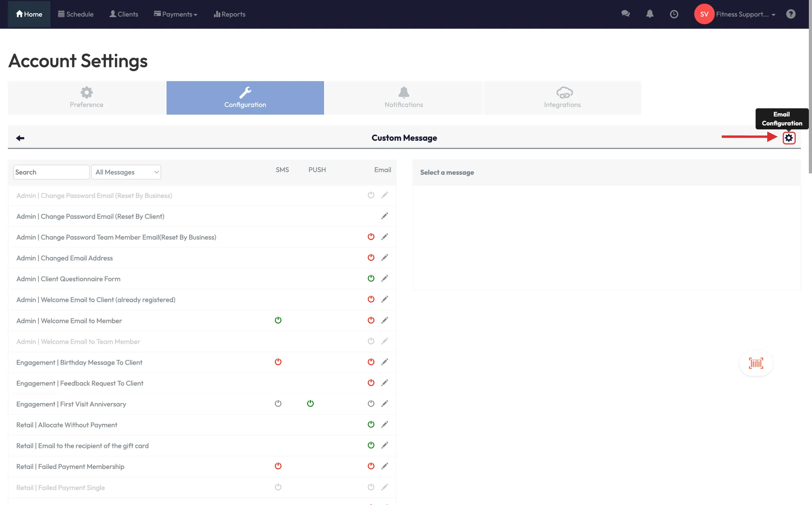Open the Payments dropdown menu
The height and width of the screenshot is (505, 812).
pyautogui.click(x=176, y=14)
